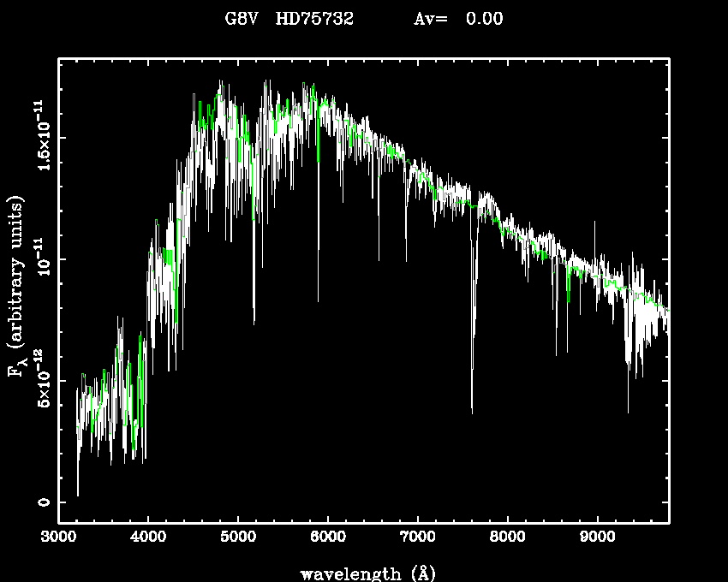Click bottom of deep absorption dip near 7600 Å
Image resolution: width=728 pixels, height=582 pixels.
472,409
